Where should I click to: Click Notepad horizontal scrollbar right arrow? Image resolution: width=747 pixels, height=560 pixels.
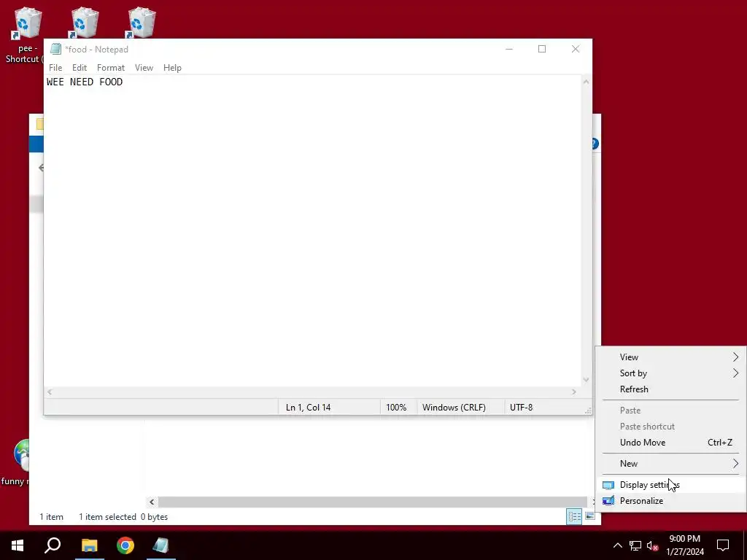(574, 392)
